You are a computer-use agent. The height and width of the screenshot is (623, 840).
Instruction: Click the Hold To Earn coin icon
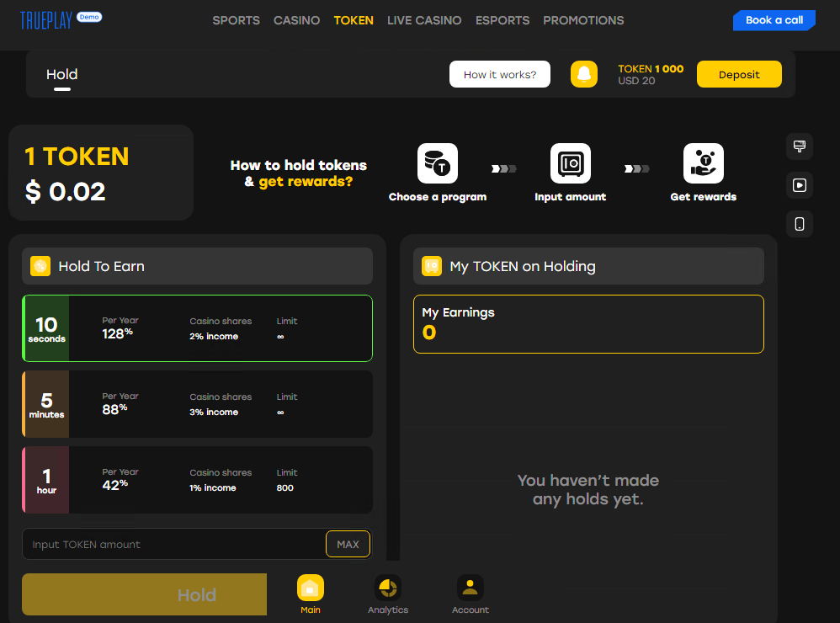click(x=40, y=266)
